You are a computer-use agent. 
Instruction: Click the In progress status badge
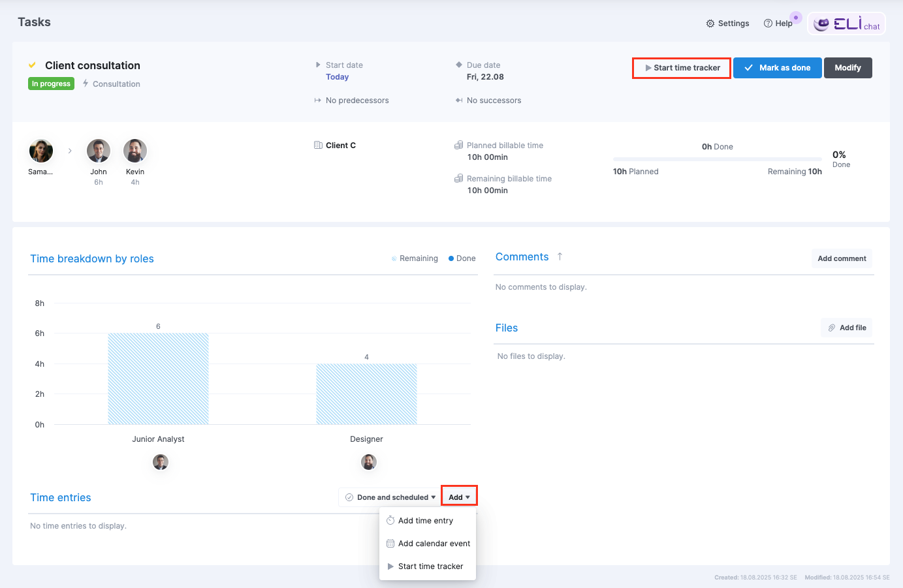(x=51, y=84)
